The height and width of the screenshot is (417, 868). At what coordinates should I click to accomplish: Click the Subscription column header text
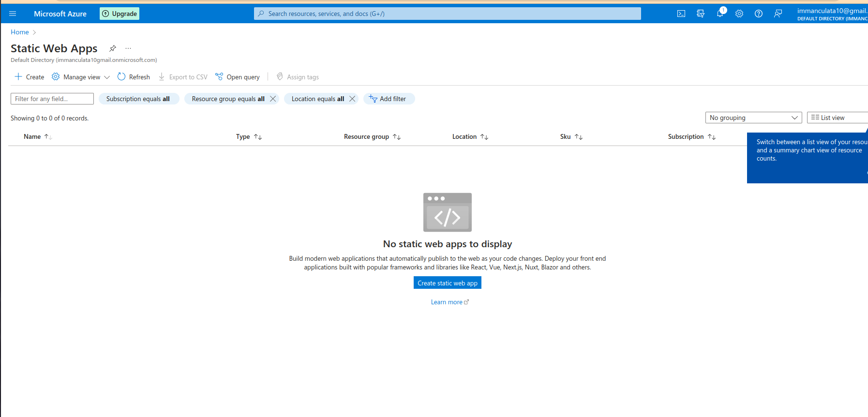point(686,137)
